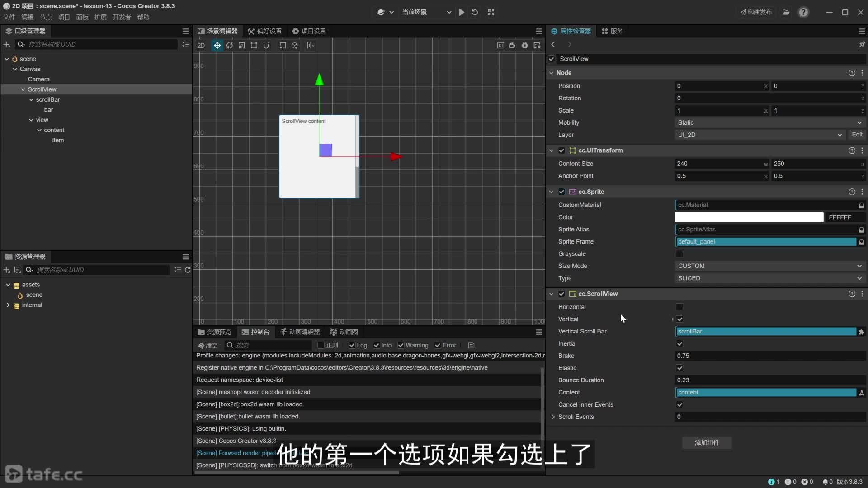Click the refresh preview icon

point(475,12)
